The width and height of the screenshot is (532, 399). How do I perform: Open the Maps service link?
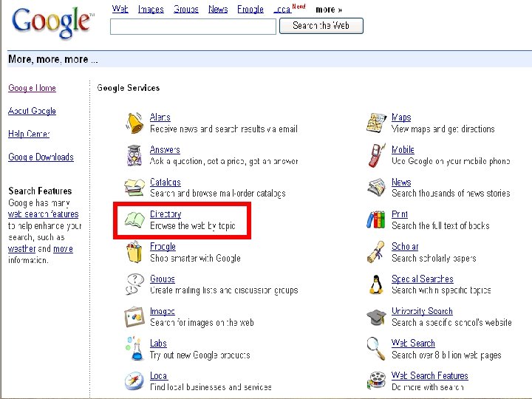point(401,117)
